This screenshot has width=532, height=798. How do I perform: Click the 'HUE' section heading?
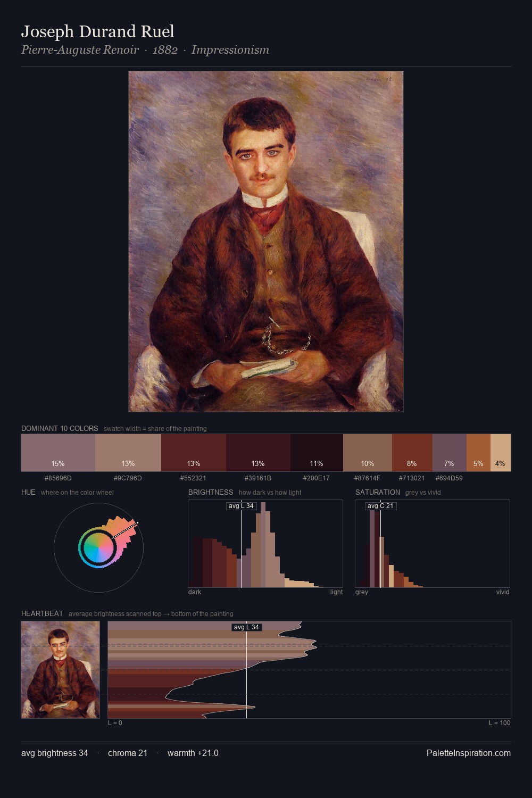pos(28,492)
